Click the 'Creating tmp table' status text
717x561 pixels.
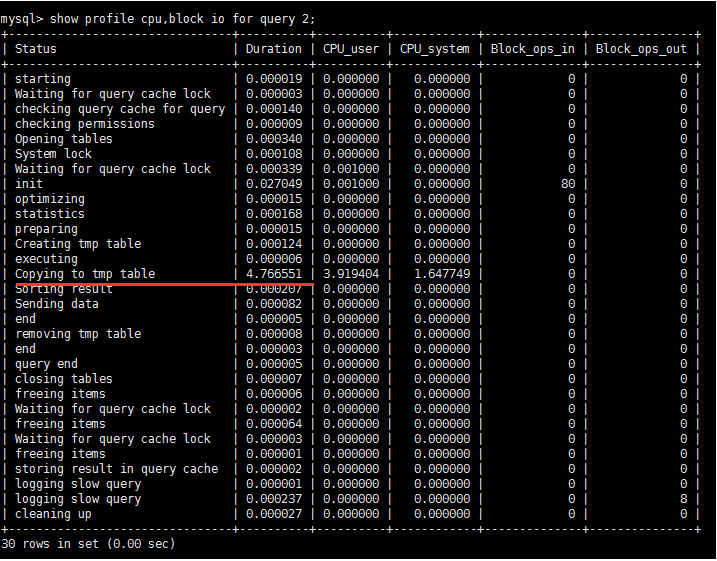tap(78, 244)
